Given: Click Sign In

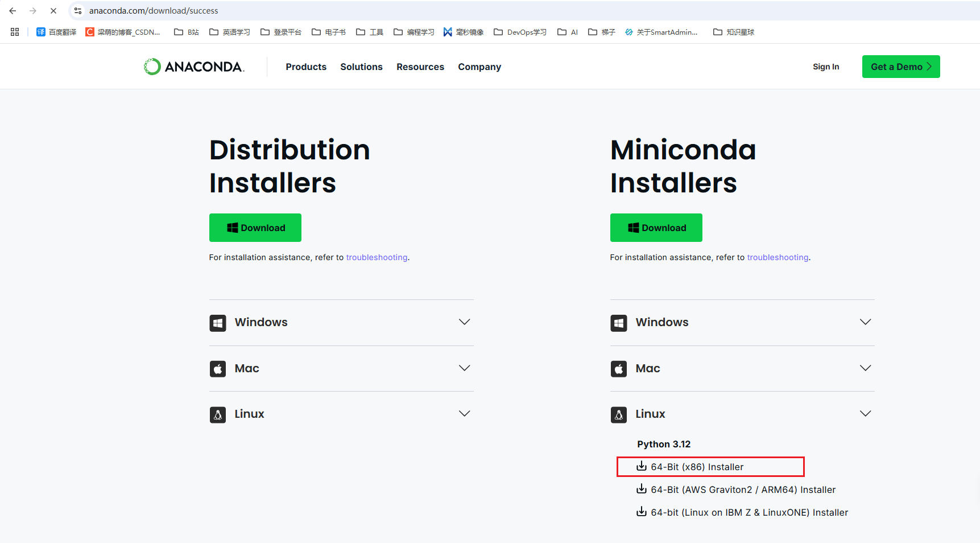Looking at the screenshot, I should coord(826,67).
